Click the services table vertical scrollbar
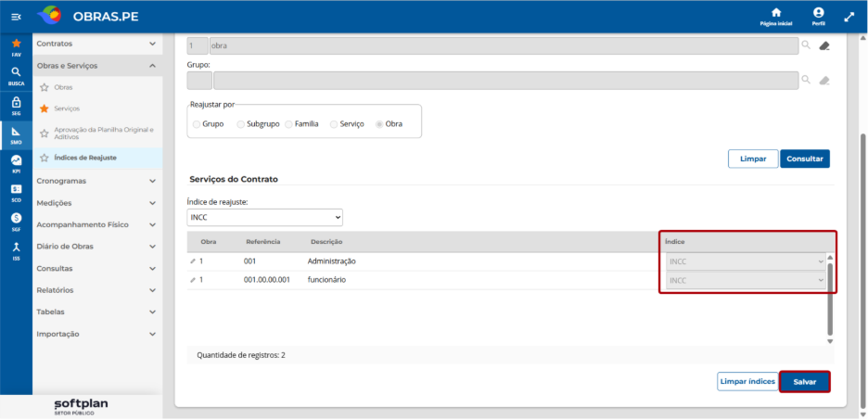 tap(830, 299)
